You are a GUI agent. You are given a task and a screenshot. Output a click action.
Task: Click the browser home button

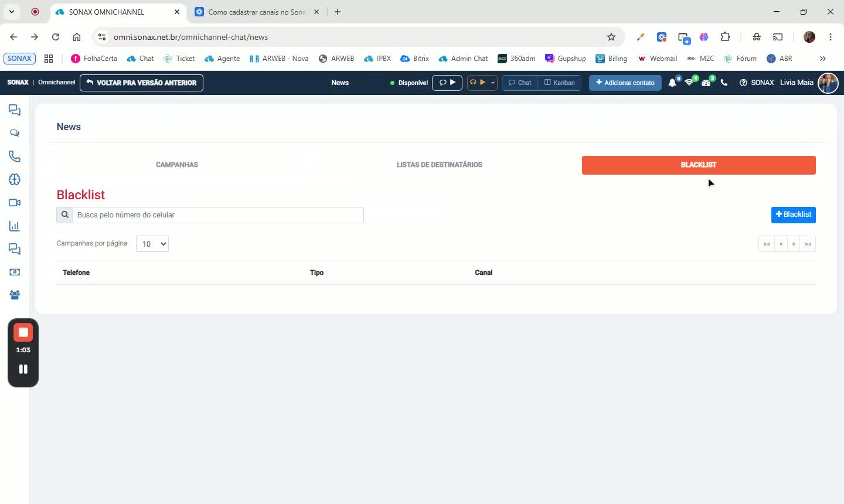pos(77,37)
